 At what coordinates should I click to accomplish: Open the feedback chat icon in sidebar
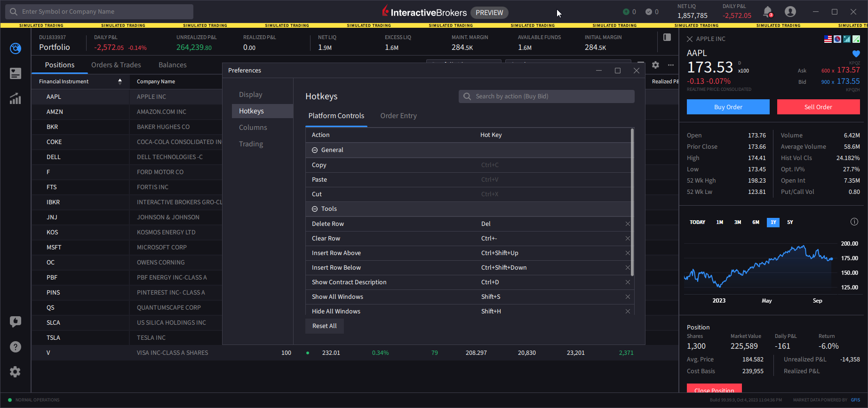[16, 321]
